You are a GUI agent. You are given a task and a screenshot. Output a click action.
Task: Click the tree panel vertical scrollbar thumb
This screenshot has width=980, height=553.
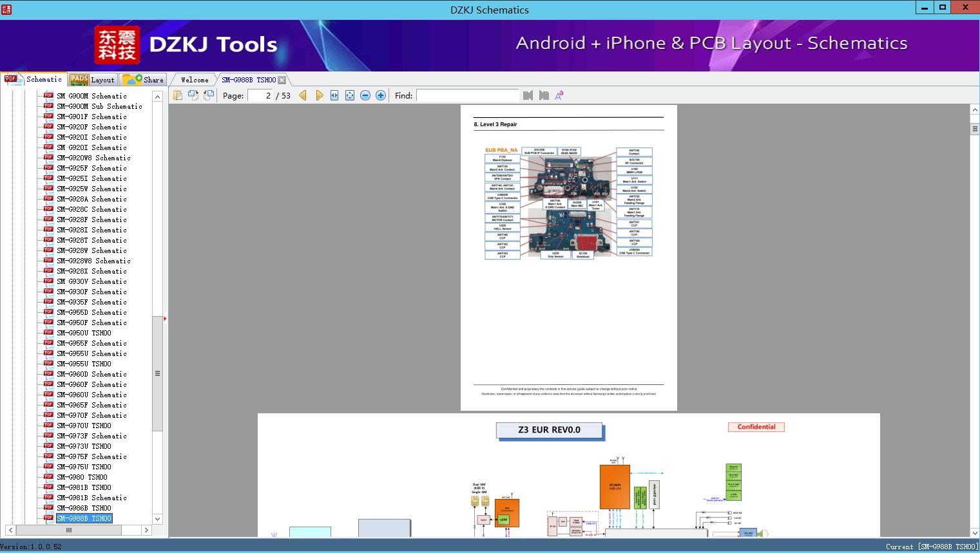point(157,373)
